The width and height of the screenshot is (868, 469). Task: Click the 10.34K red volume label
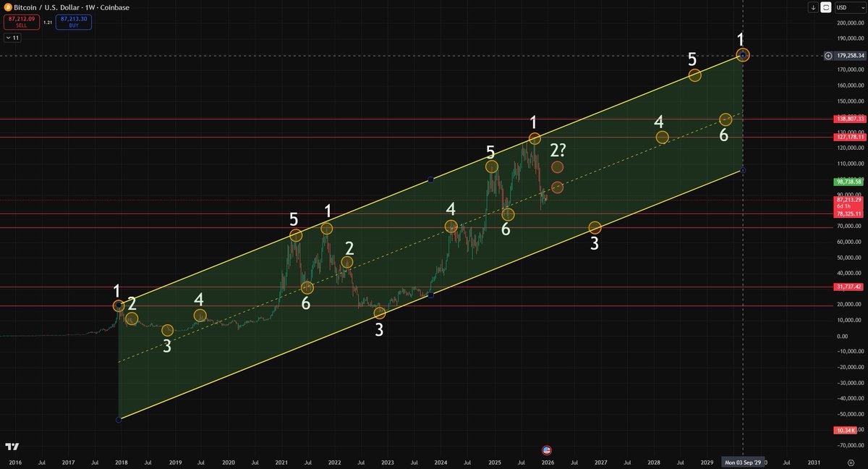tap(846, 430)
